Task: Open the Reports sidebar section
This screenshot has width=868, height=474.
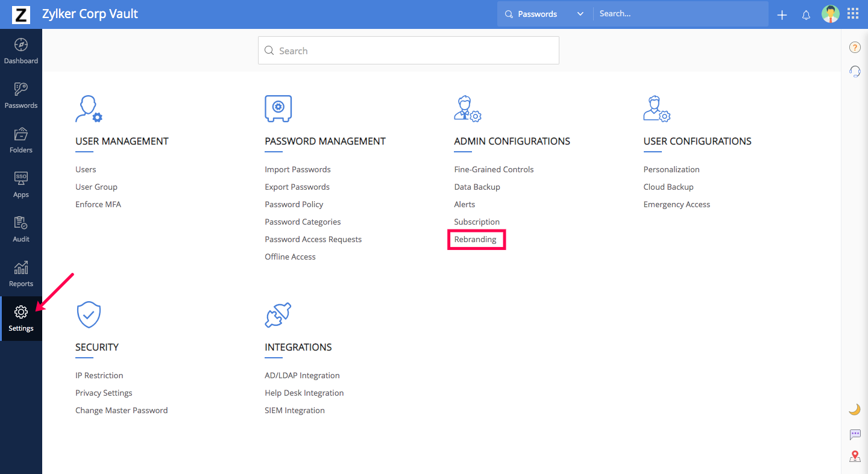Action: (21, 274)
